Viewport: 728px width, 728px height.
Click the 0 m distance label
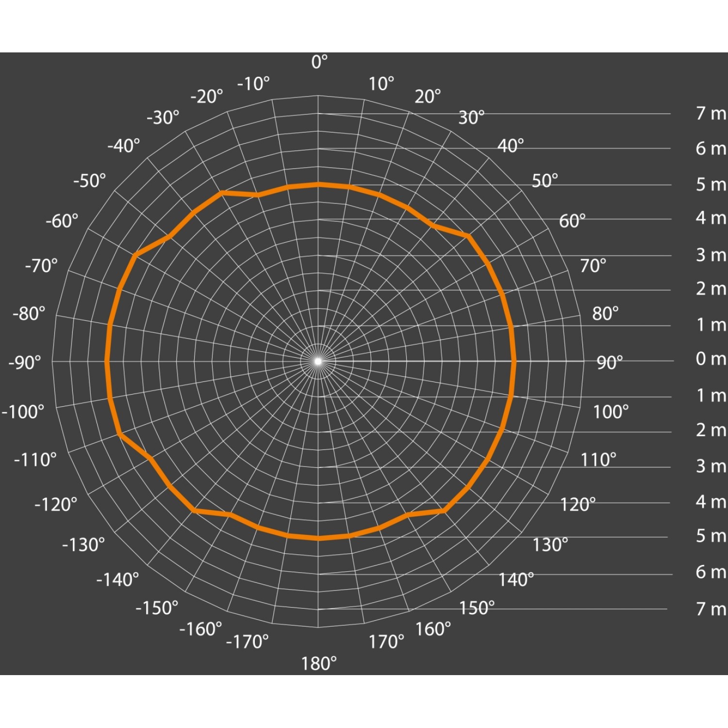(x=711, y=359)
